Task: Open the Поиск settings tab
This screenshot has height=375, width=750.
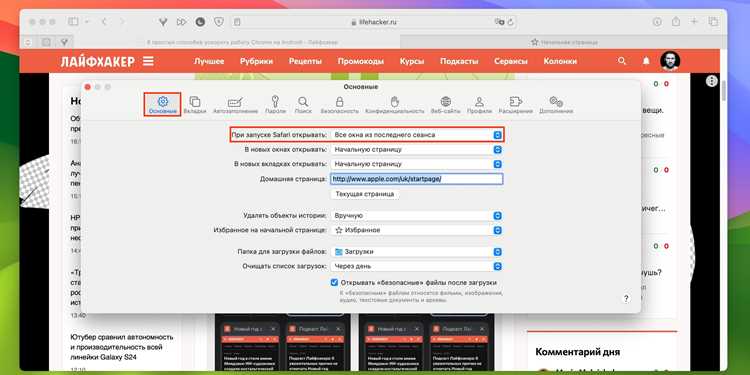Action: 303,105
